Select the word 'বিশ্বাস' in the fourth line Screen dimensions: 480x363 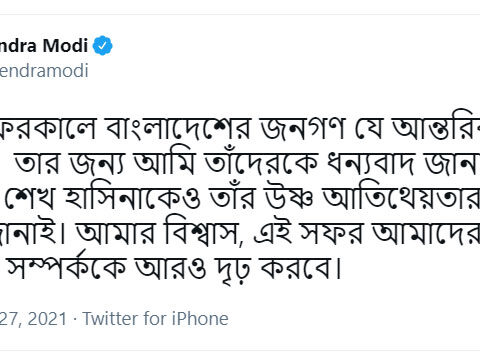pos(204,231)
